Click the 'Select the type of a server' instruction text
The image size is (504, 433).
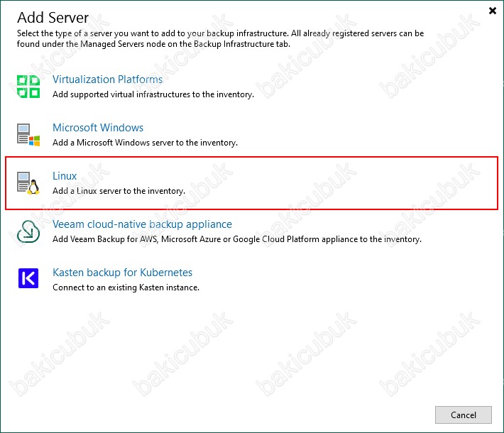tap(220, 38)
